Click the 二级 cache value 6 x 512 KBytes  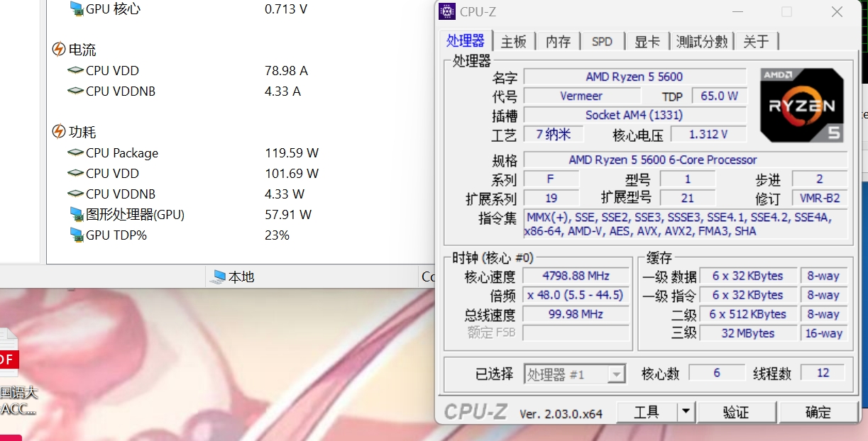click(x=748, y=314)
